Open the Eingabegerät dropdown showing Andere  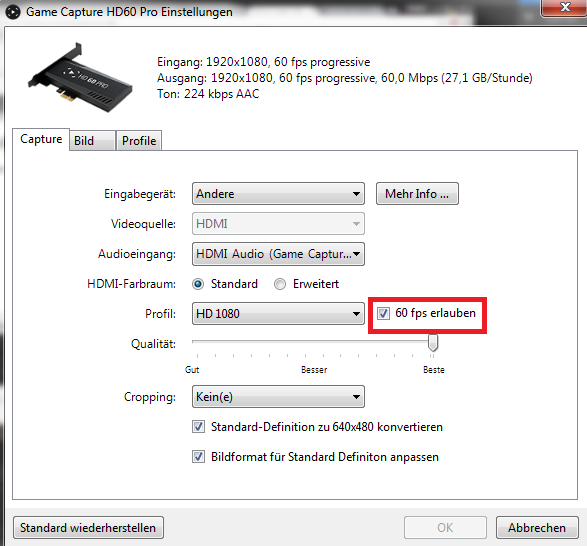click(278, 194)
